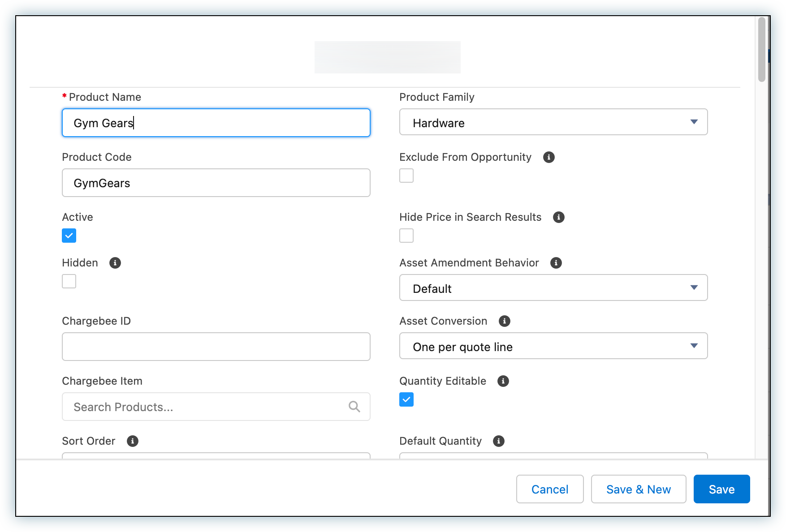This screenshot has width=786, height=532.
Task: Click inside the Chargebee ID field
Action: [x=216, y=347]
